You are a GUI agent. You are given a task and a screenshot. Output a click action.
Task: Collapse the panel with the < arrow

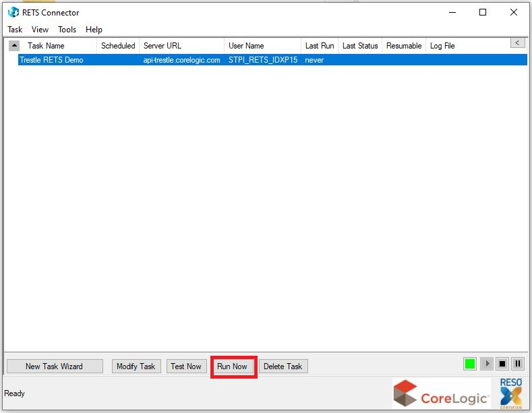click(517, 42)
